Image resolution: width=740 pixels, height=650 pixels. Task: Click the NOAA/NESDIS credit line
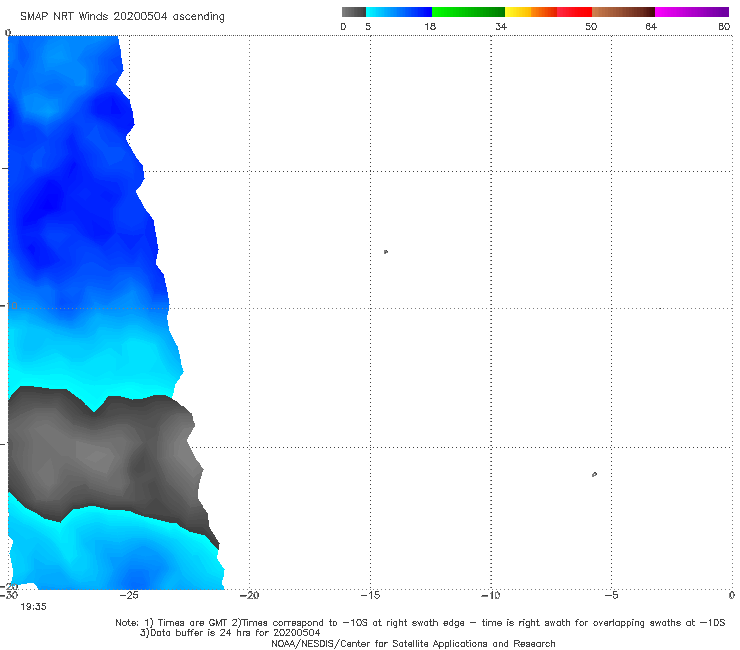point(413,644)
